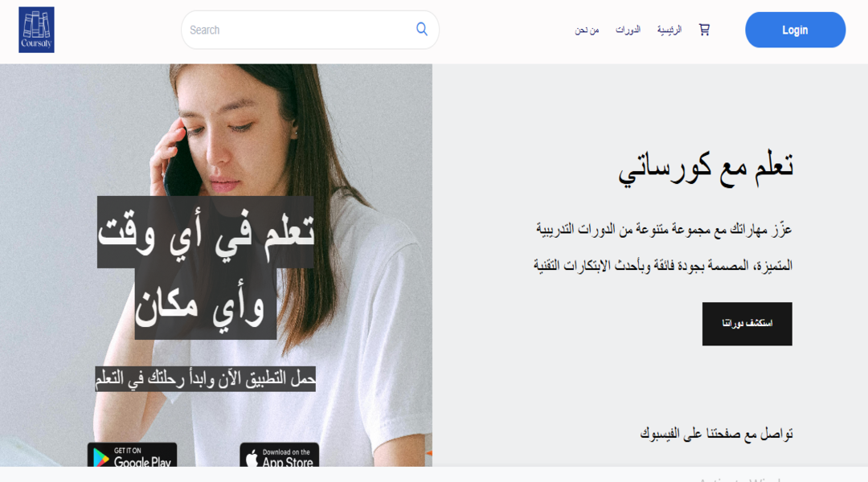
Task: Click the Coursaty logo
Action: tap(36, 30)
